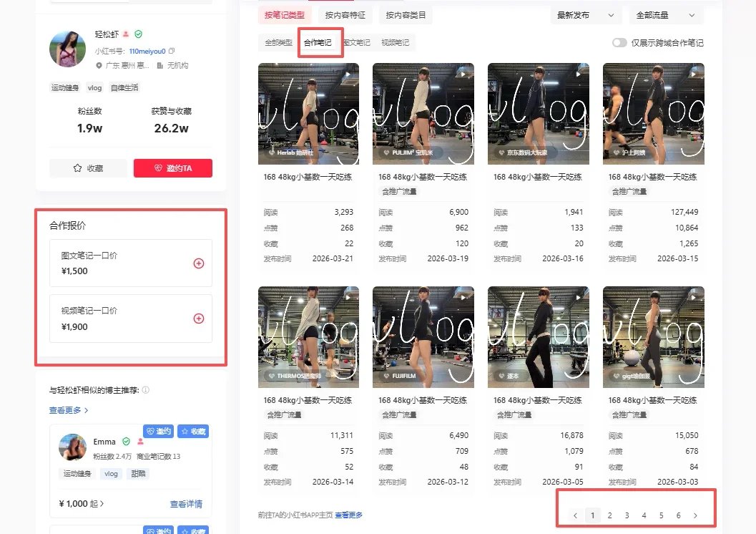Expand 视频笔记一口价 with plus icon
Viewport: 756px width, 534px height.
(x=199, y=319)
